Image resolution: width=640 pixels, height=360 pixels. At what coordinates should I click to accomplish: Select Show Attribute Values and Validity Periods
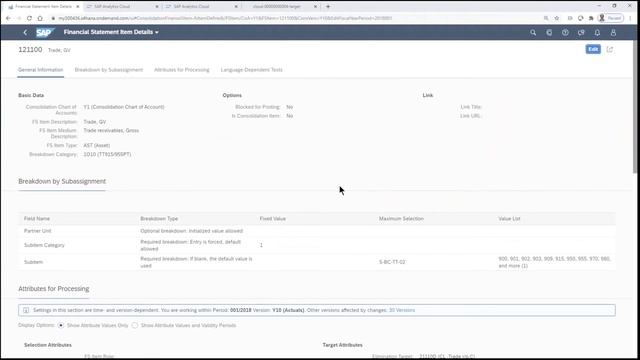pyautogui.click(x=135, y=325)
